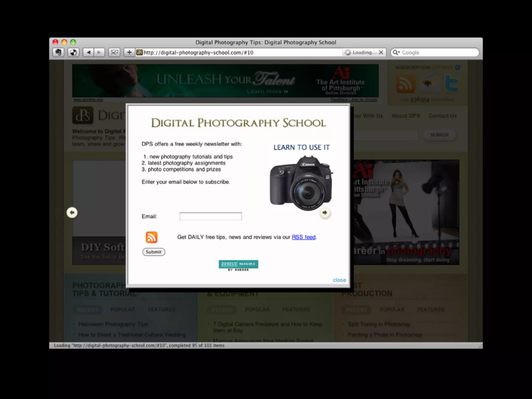Click the browser forward arrow
This screenshot has height=399, width=532.
pos(99,52)
